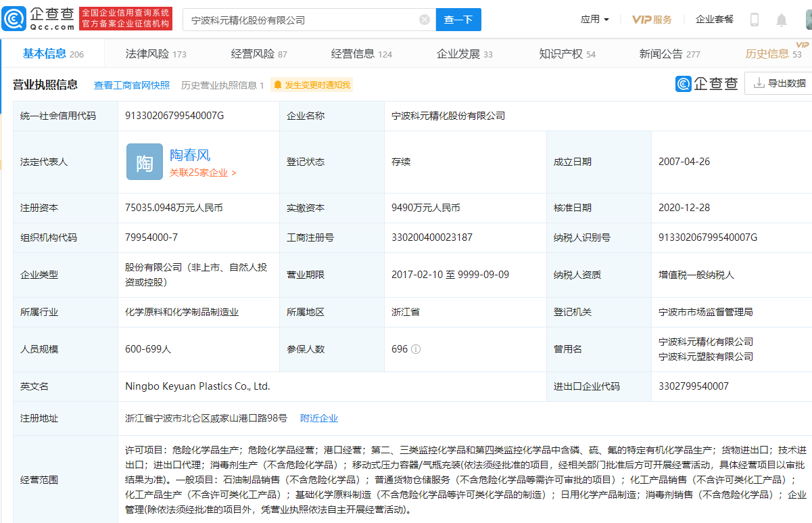812x523 pixels.
Task: Select former name 宁波科元塑胶有限公司
Action: (x=706, y=357)
